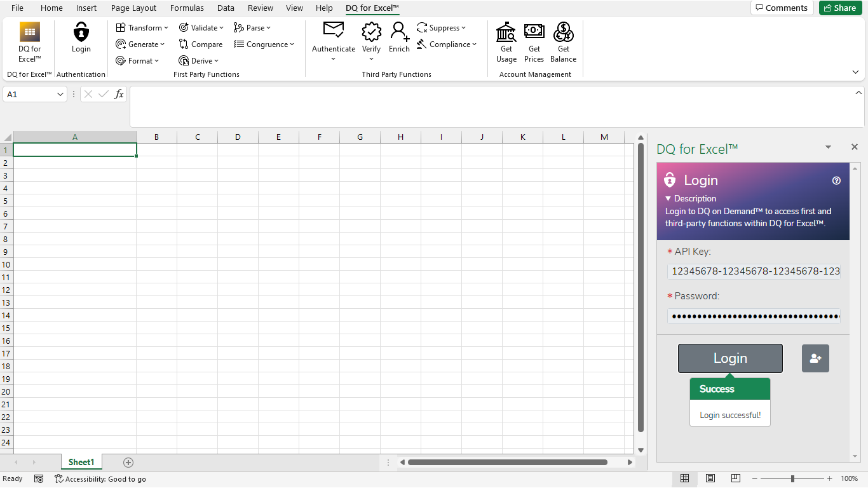Open the Verify dropdown arrow
The image size is (868, 488).
(x=371, y=59)
